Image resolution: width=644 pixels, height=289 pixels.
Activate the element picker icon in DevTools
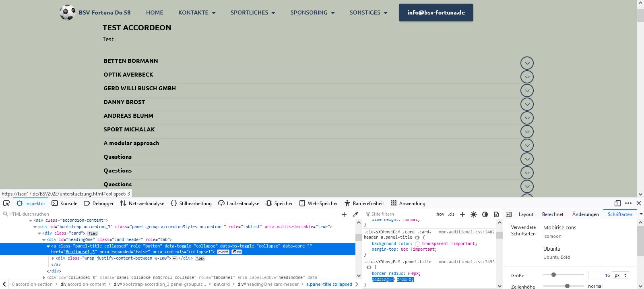[6, 203]
